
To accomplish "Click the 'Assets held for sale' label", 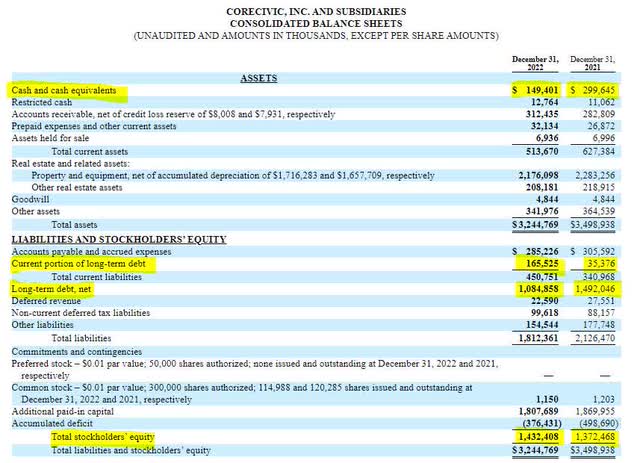I will [x=50, y=138].
